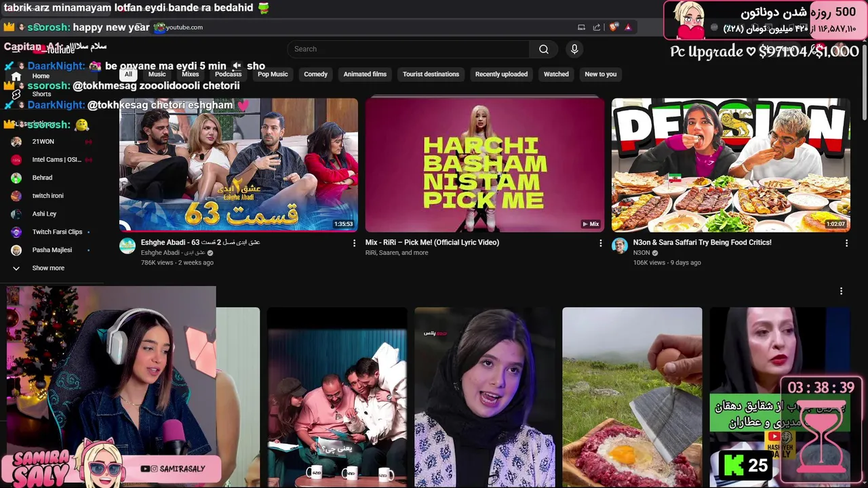
Task: Open Mix - RiRi Pick Me title link
Action: (x=432, y=243)
